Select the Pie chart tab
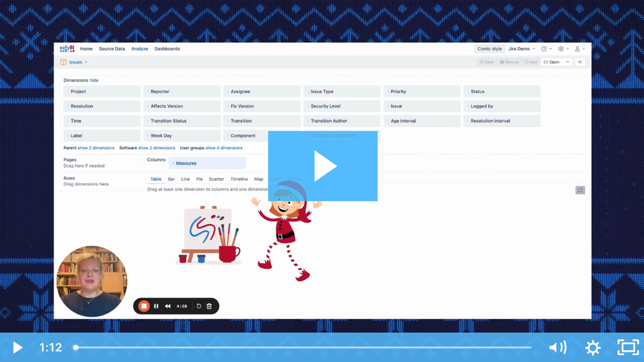644x362 pixels. pos(199,179)
